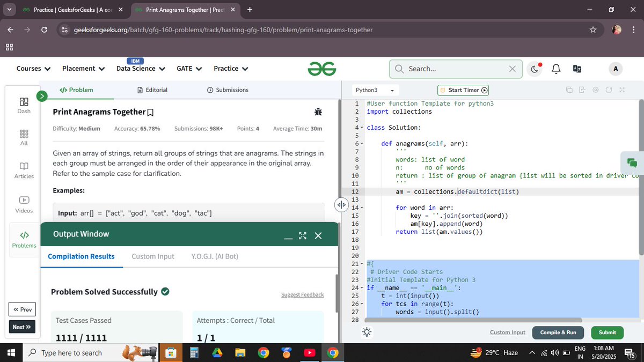Switch to the Editorial tab
Viewport: 644px width, 362px height.
152,90
